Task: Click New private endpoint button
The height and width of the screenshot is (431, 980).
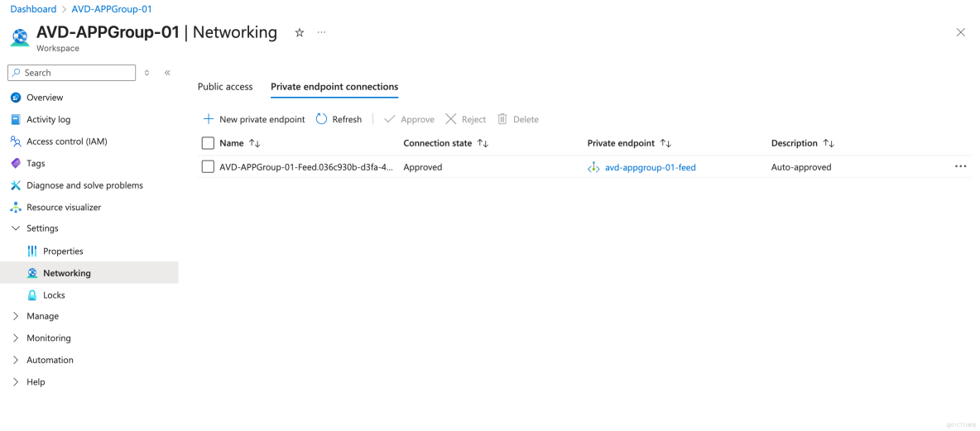Action: coord(254,119)
